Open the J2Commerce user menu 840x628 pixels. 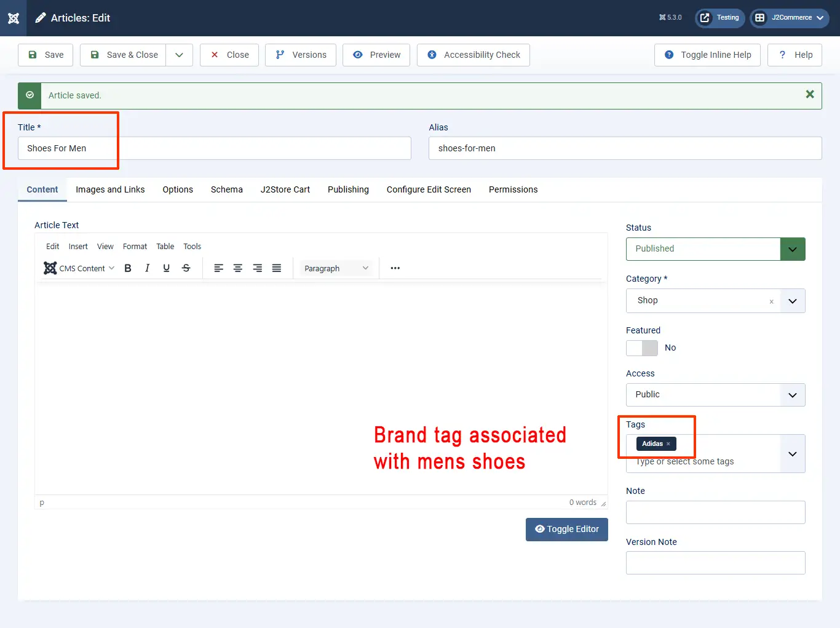(x=790, y=18)
